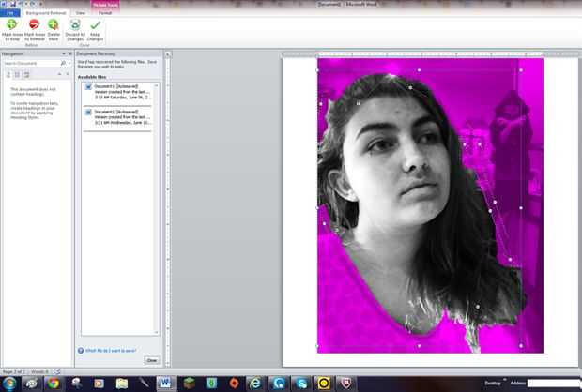The width and height of the screenshot is (582, 392).
Task: Select first Autosaved Document1 recovery file
Action: 117,92
